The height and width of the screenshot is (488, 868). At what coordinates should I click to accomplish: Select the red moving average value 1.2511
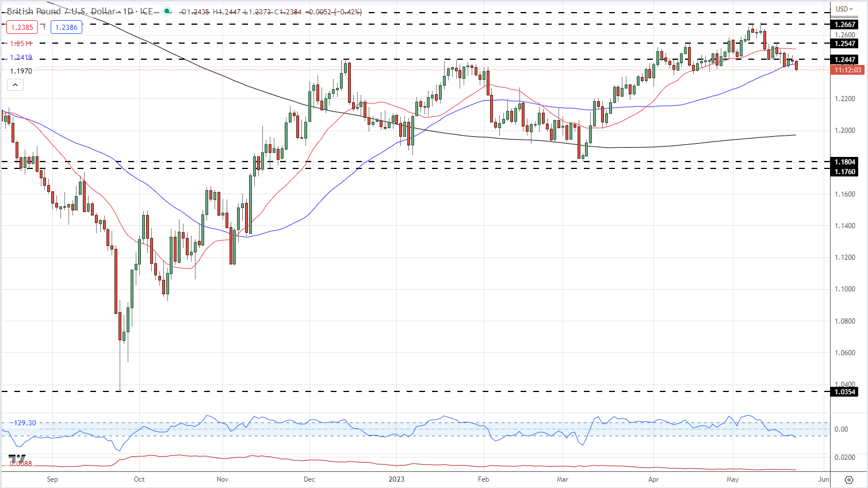[x=21, y=43]
